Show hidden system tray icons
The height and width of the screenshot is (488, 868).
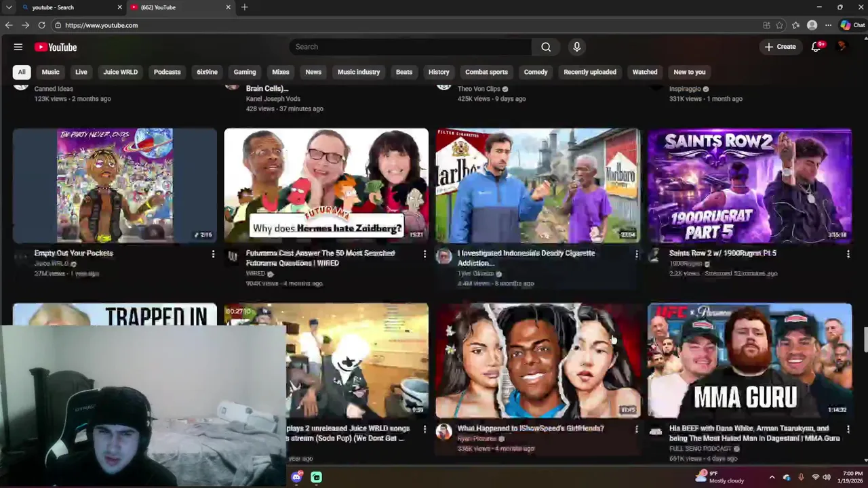pos(772,477)
